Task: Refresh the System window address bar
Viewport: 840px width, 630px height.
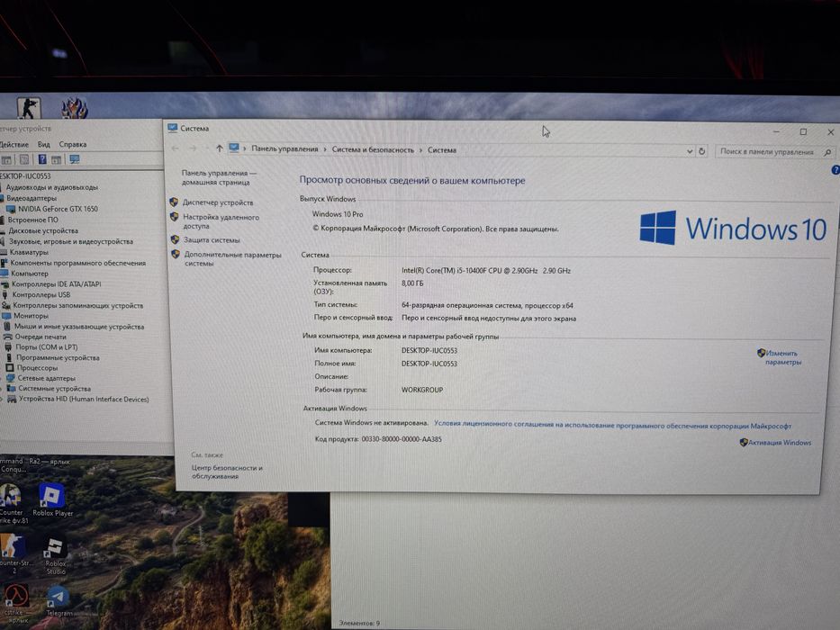Action: coord(701,151)
